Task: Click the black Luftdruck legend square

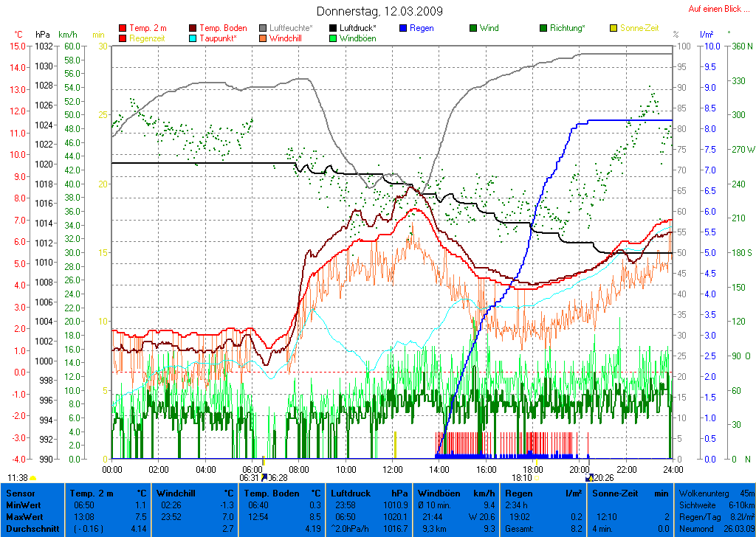Action: [x=334, y=29]
